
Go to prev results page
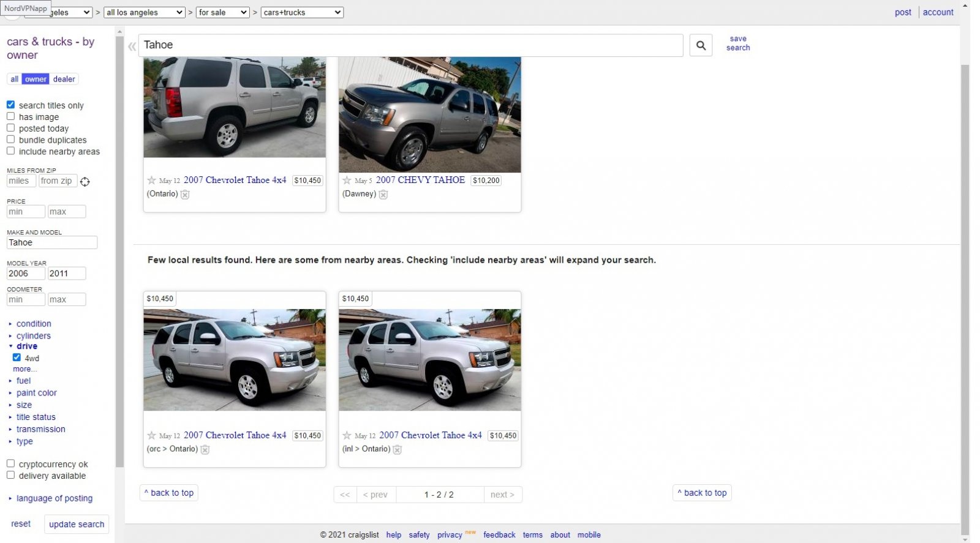coord(375,495)
